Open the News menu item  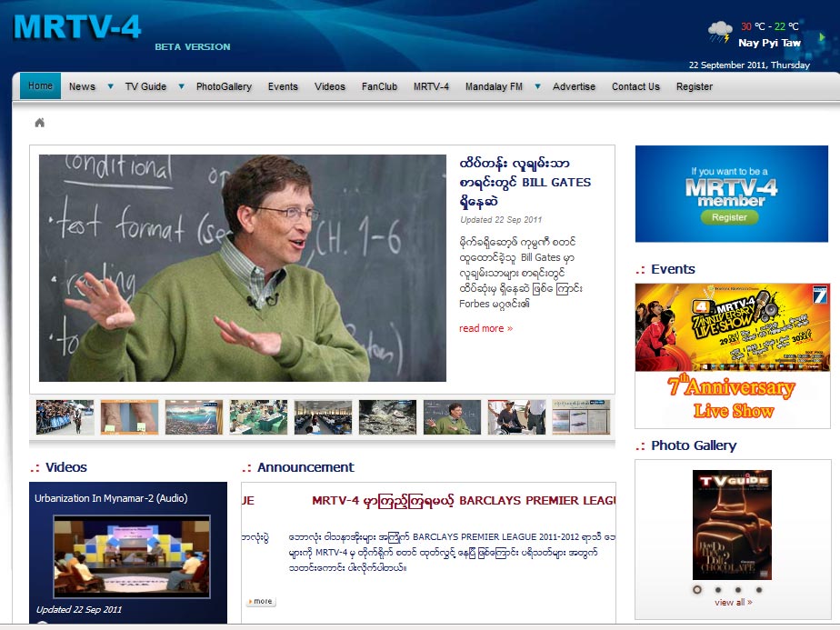click(82, 86)
